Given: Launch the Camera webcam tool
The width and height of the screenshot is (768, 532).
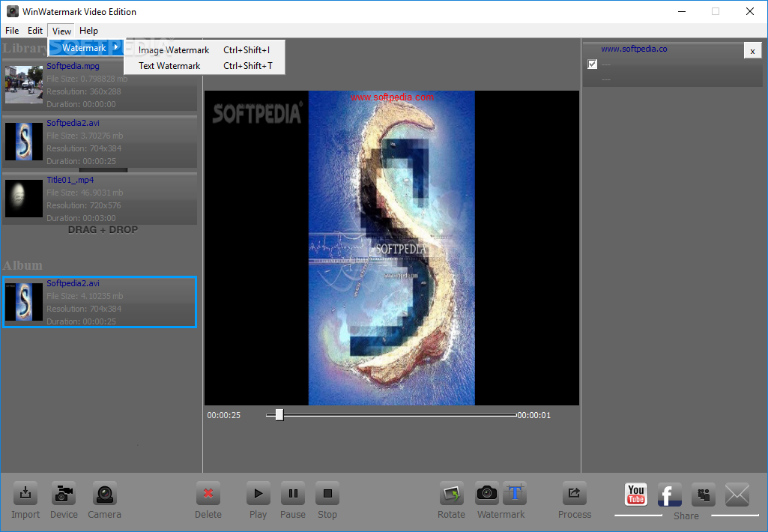Looking at the screenshot, I should click(x=104, y=495).
